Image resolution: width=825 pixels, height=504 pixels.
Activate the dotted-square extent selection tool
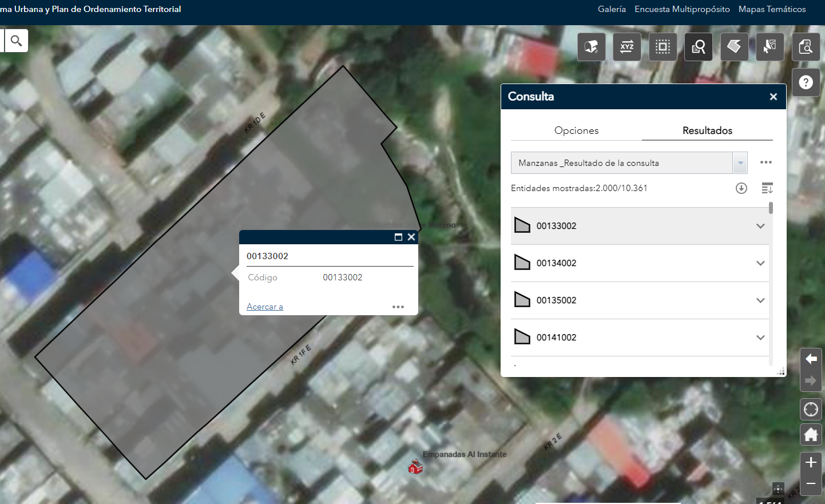[x=663, y=47]
